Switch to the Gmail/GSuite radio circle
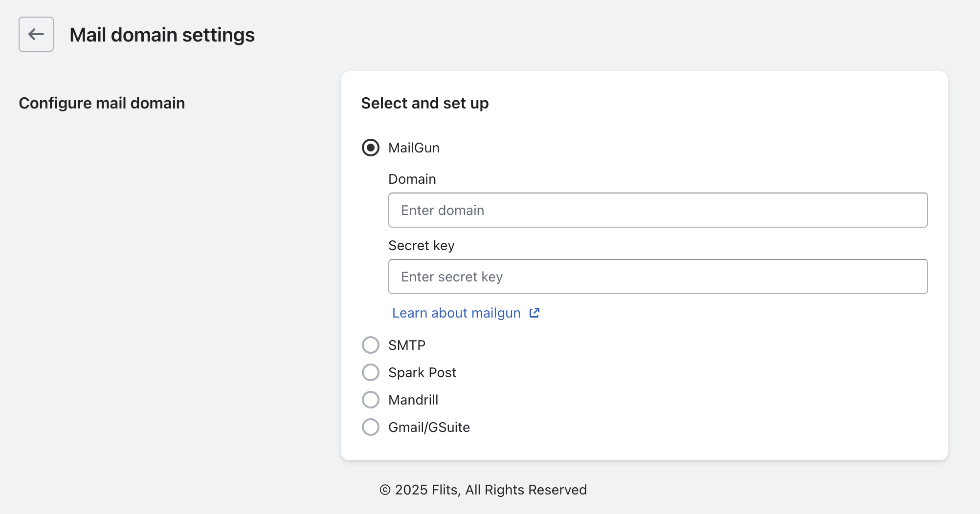980x514 pixels. click(371, 427)
